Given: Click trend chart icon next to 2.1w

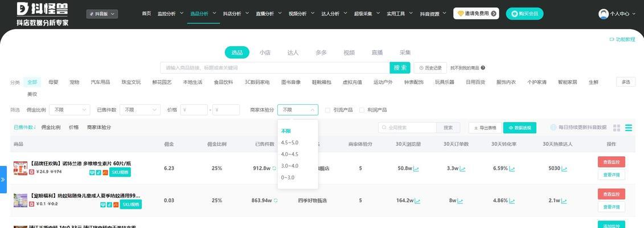Looking at the screenshot, I should point(564,201).
